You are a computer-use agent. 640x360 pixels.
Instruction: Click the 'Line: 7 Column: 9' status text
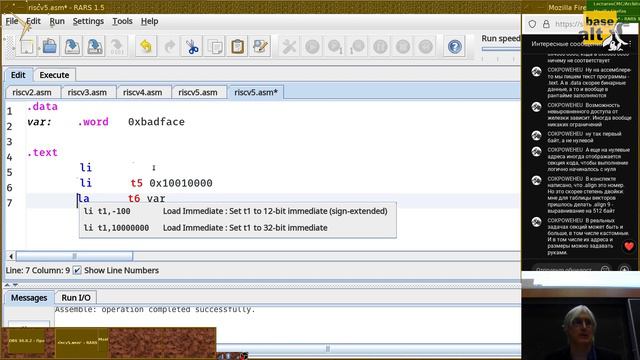click(x=38, y=270)
